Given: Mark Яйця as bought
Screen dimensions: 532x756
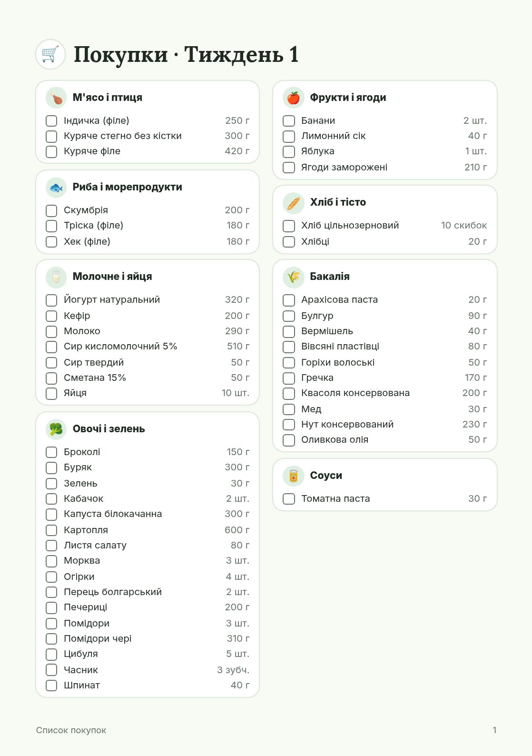Looking at the screenshot, I should 51,393.
